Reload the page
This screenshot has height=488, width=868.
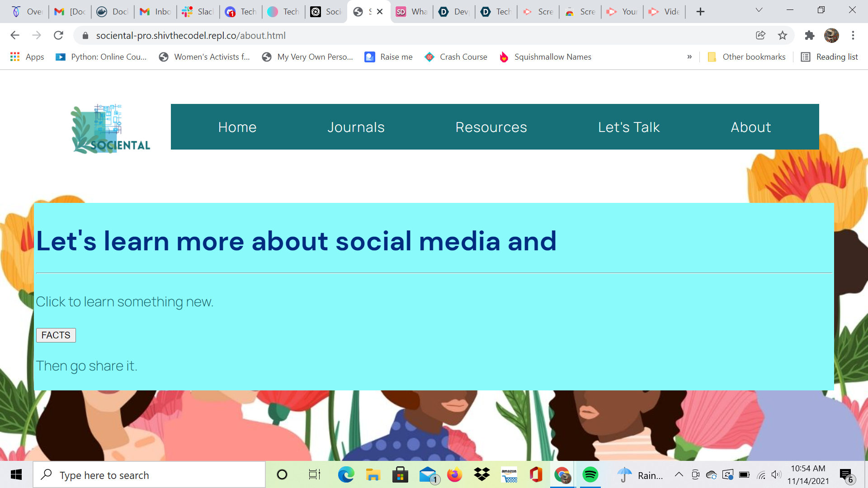tap(58, 35)
